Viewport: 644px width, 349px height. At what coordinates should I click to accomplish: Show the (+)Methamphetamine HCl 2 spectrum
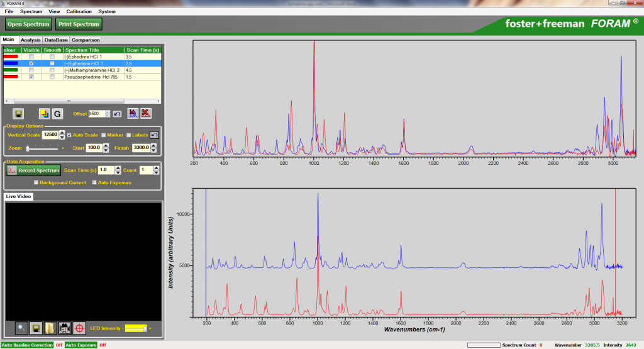pyautogui.click(x=31, y=70)
